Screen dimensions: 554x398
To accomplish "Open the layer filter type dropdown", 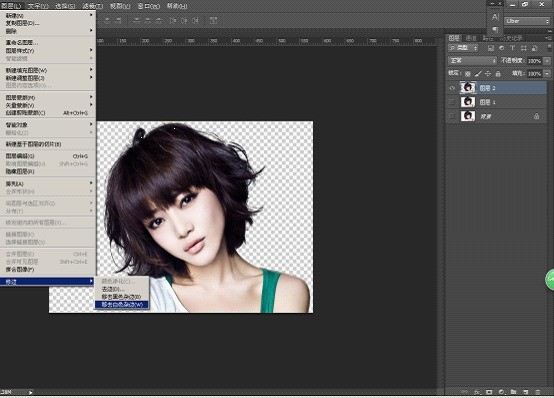I will coord(463,48).
